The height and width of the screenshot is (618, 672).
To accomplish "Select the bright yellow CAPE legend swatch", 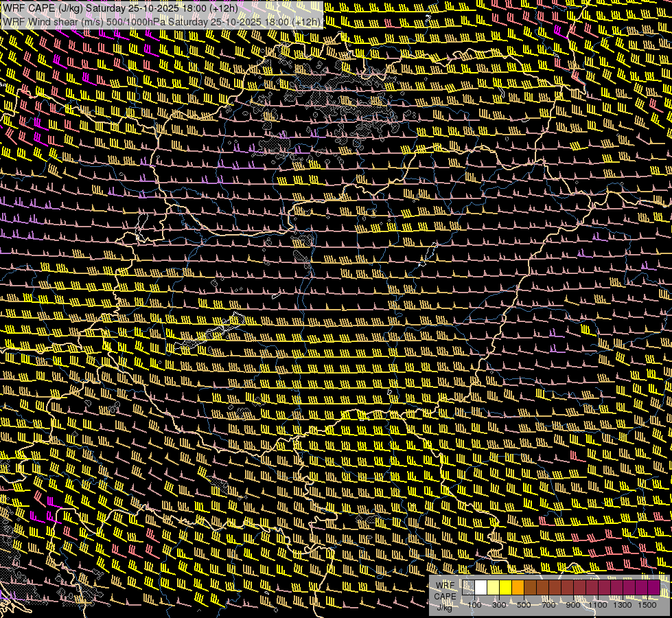I will (x=506, y=588).
